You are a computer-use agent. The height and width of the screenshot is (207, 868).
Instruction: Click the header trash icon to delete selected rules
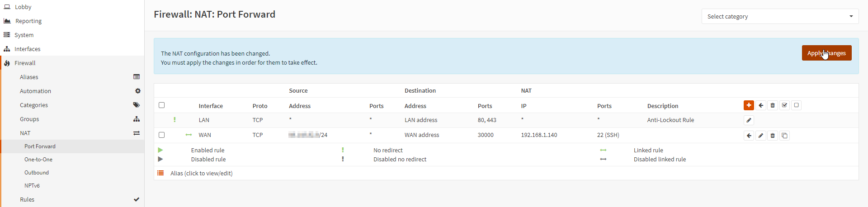click(x=773, y=105)
